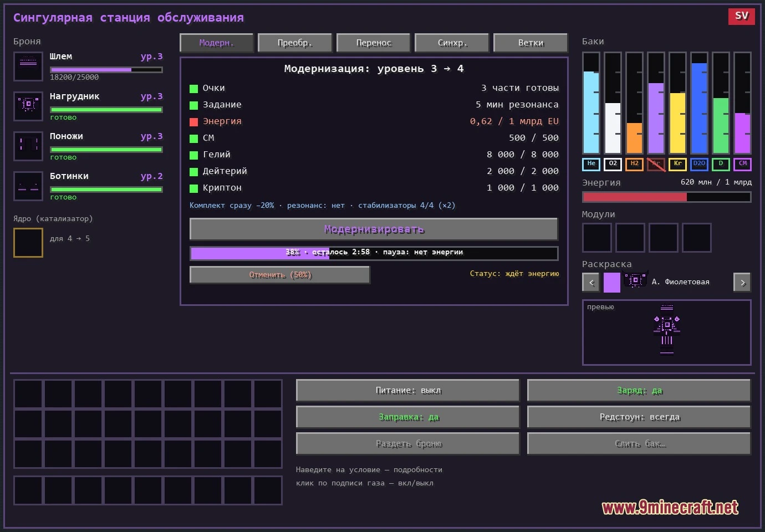Switch to the Перенос tab

374,43
